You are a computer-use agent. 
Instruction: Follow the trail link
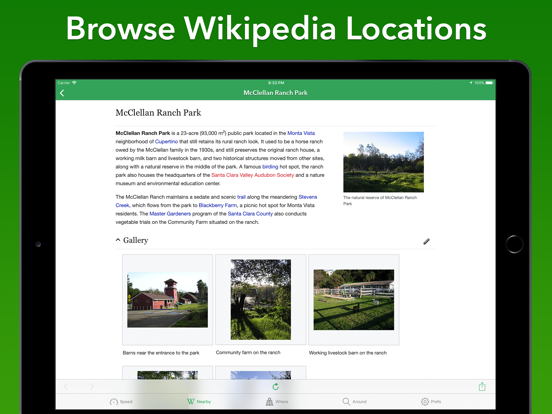coord(241,197)
